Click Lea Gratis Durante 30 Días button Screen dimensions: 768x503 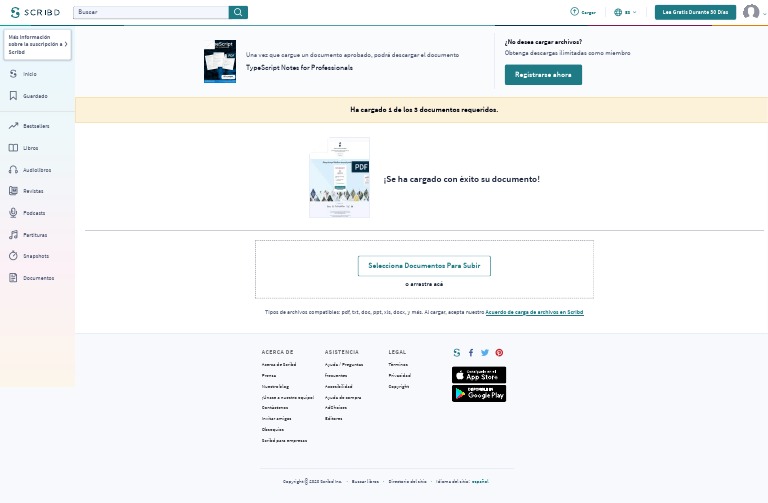point(695,12)
